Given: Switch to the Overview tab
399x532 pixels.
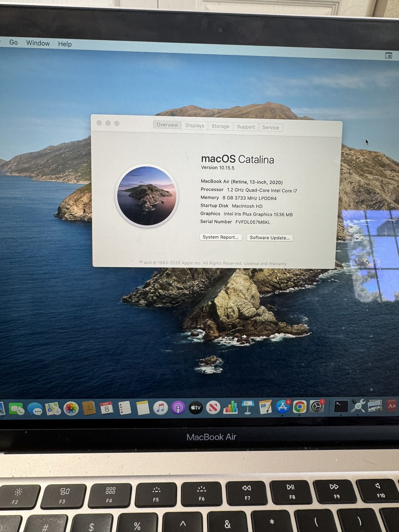Looking at the screenshot, I should coord(167,125).
